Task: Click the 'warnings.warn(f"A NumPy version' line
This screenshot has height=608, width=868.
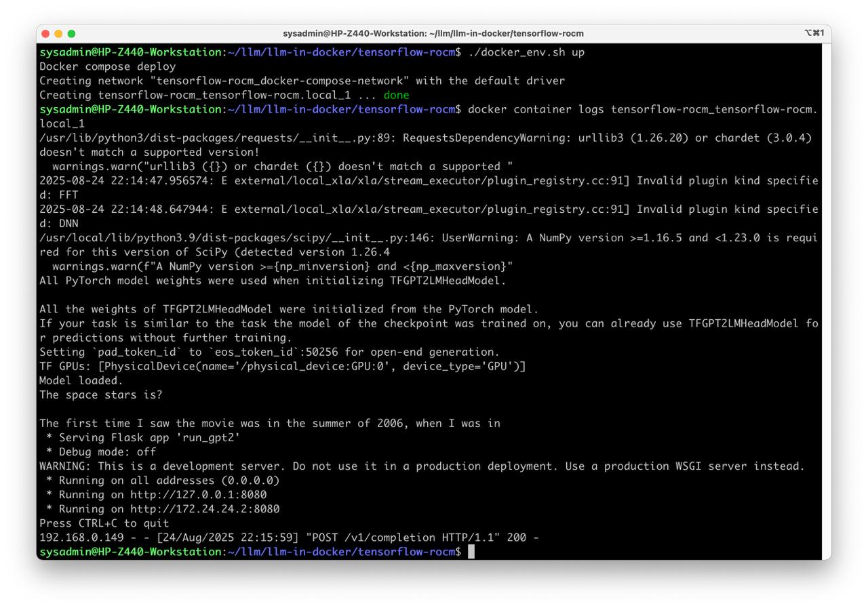Action: (283, 266)
